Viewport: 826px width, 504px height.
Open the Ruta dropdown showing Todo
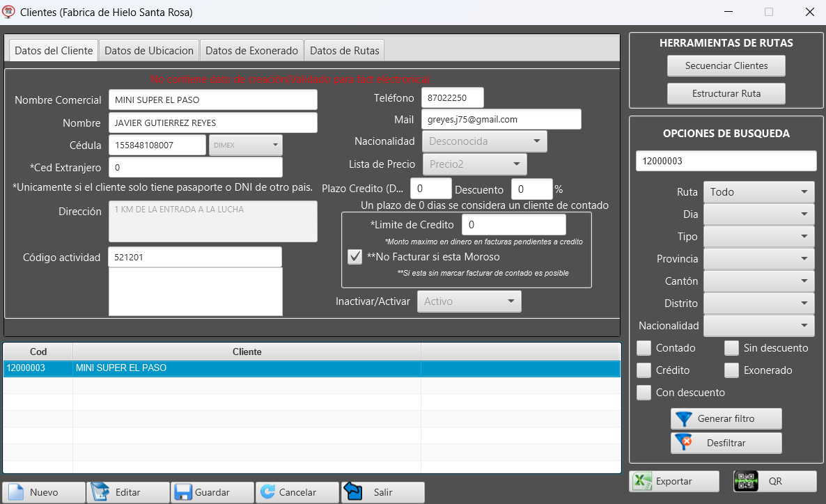click(x=758, y=192)
